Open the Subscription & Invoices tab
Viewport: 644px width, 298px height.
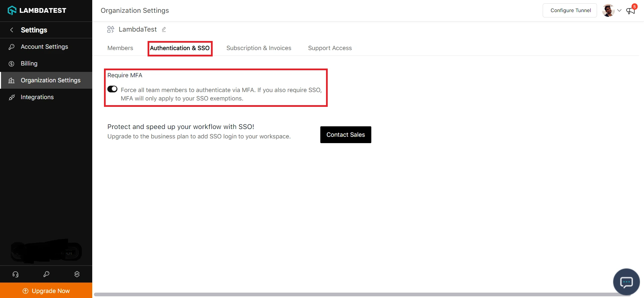click(x=259, y=48)
